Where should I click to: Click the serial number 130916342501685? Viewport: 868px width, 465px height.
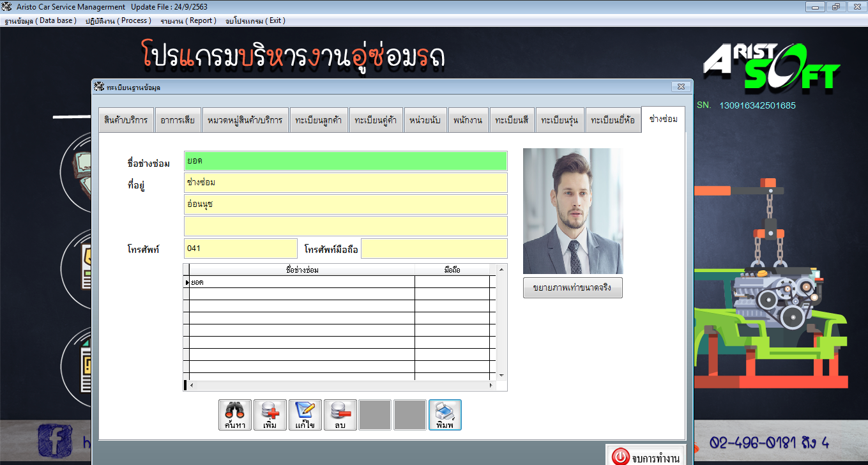758,105
